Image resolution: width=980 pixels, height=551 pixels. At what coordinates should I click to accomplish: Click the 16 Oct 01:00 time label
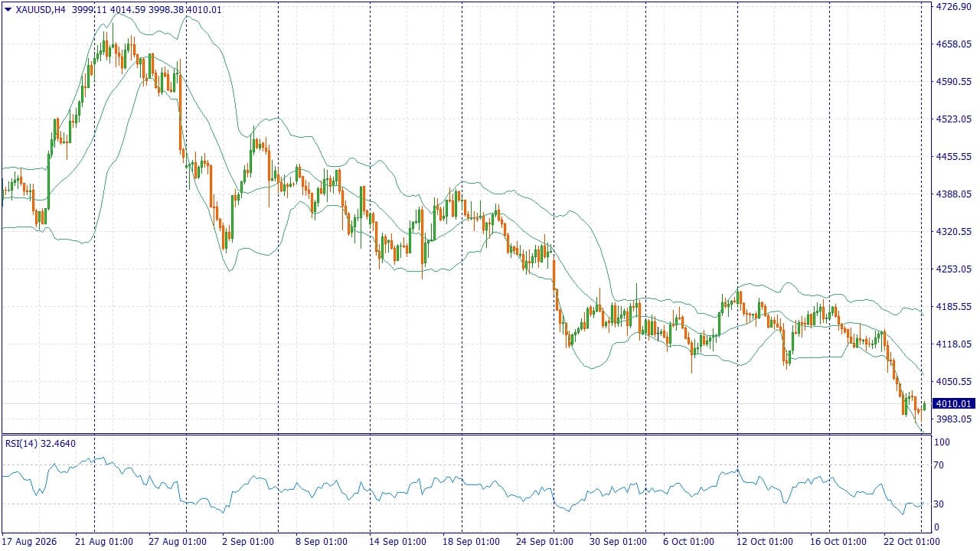[x=839, y=542]
